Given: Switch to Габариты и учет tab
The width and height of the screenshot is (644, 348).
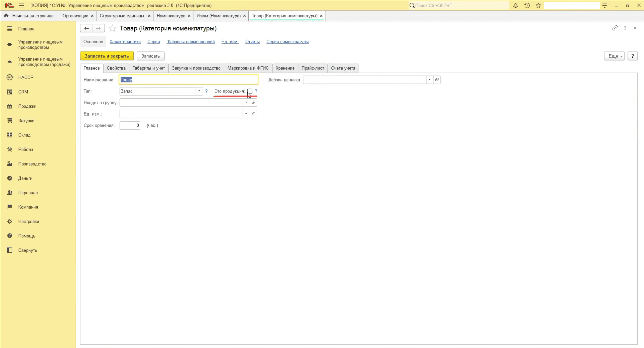Looking at the screenshot, I should click(x=149, y=68).
